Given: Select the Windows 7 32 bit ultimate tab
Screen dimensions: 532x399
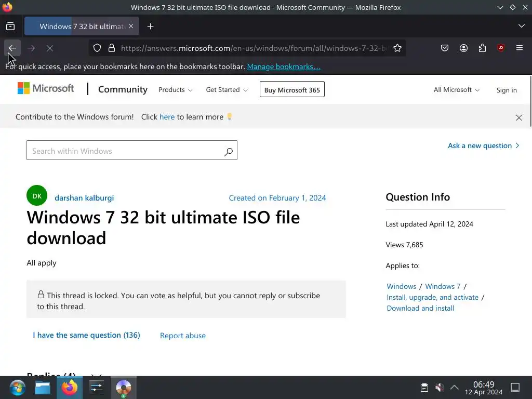Looking at the screenshot, I should 82,26.
